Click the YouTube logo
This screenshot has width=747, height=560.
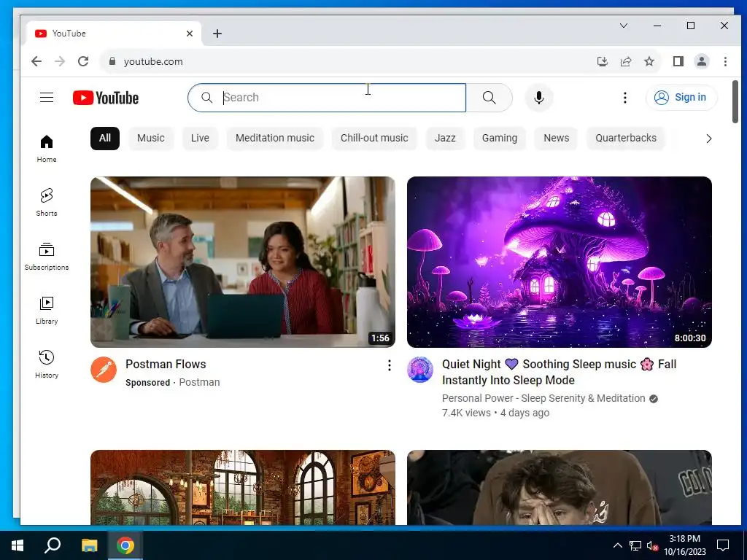coord(106,98)
